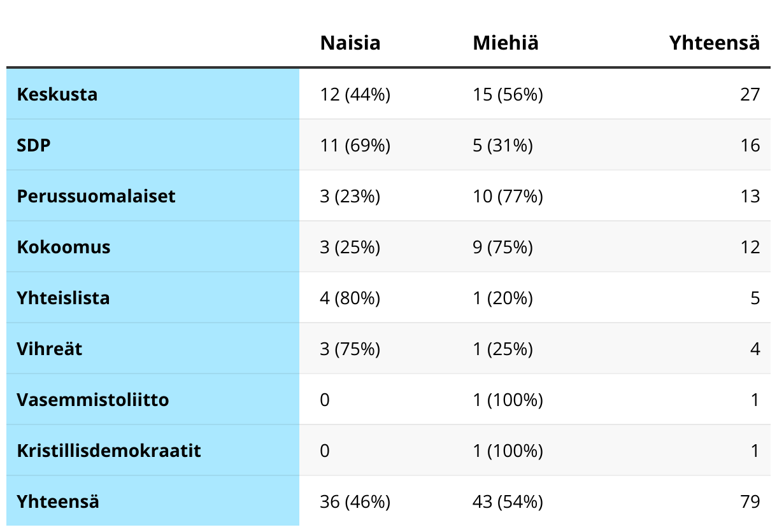Select the Kokoomus row label
Viewport: 777px width, 532px height.
tap(64, 247)
